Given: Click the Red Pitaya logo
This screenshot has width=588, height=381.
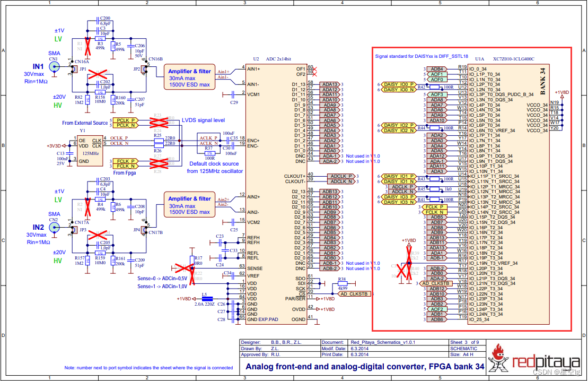Looking at the screenshot, I should (533, 359).
